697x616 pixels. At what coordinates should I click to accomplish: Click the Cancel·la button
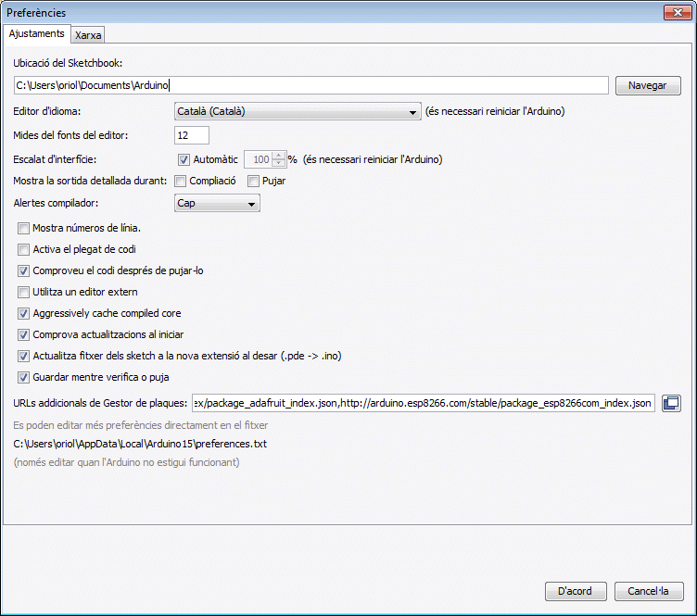click(648, 591)
